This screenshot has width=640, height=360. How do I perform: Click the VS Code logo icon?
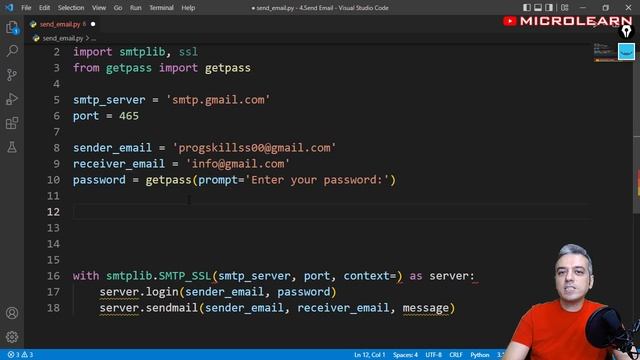pos(9,7)
